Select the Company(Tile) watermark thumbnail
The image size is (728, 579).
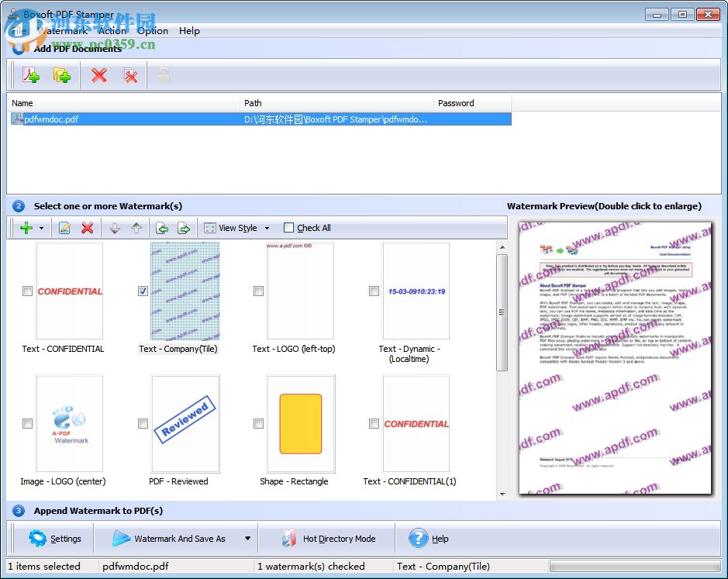[185, 291]
